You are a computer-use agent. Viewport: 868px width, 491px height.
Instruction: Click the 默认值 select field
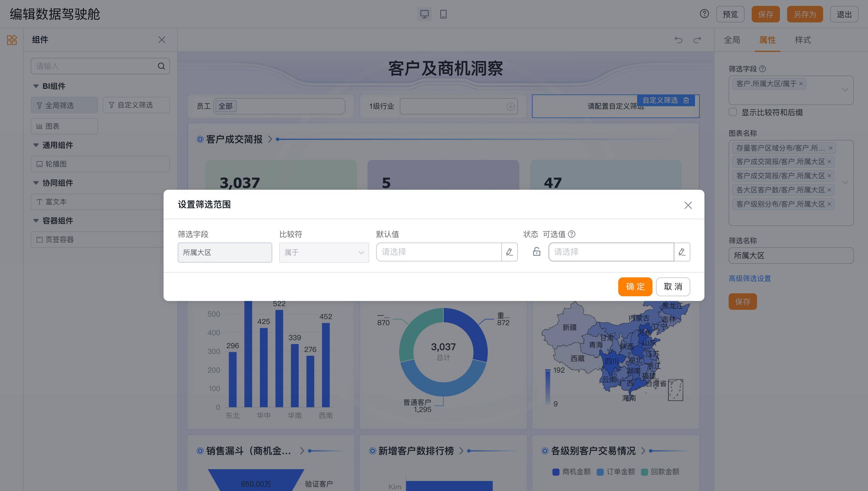pos(439,252)
